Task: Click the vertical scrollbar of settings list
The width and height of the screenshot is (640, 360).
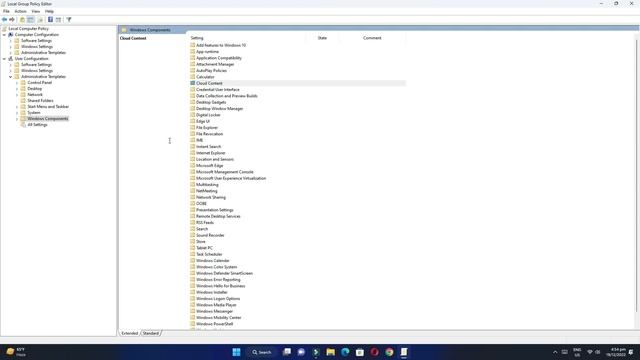Action: pyautogui.click(x=637, y=176)
